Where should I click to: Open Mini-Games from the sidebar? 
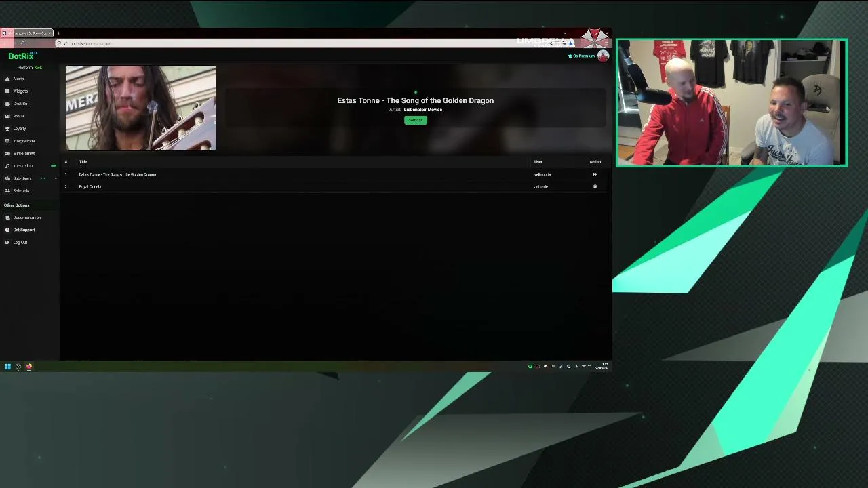coord(24,153)
